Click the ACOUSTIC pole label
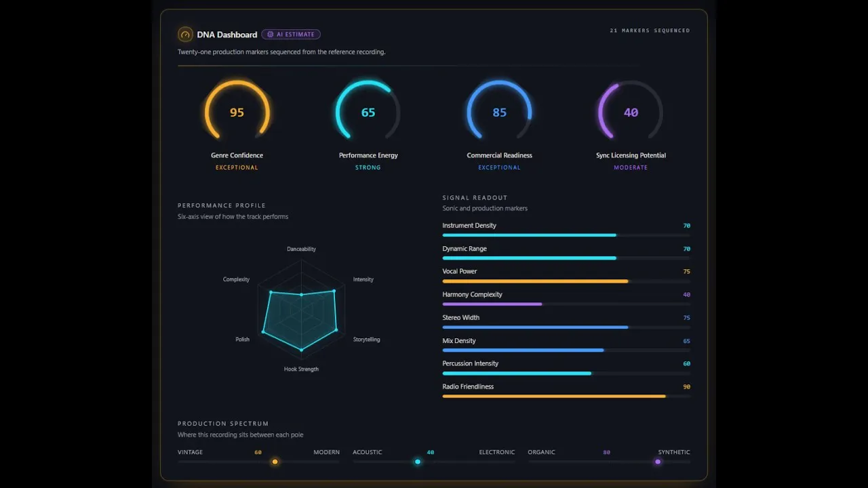This screenshot has width=868, height=488. point(367,452)
